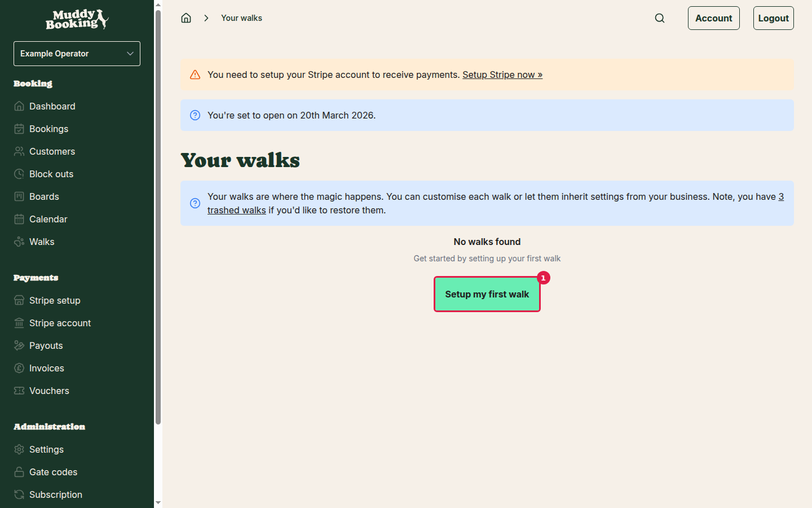Image resolution: width=812 pixels, height=508 pixels.
Task: Follow the Setup Stripe now link
Action: pos(502,74)
